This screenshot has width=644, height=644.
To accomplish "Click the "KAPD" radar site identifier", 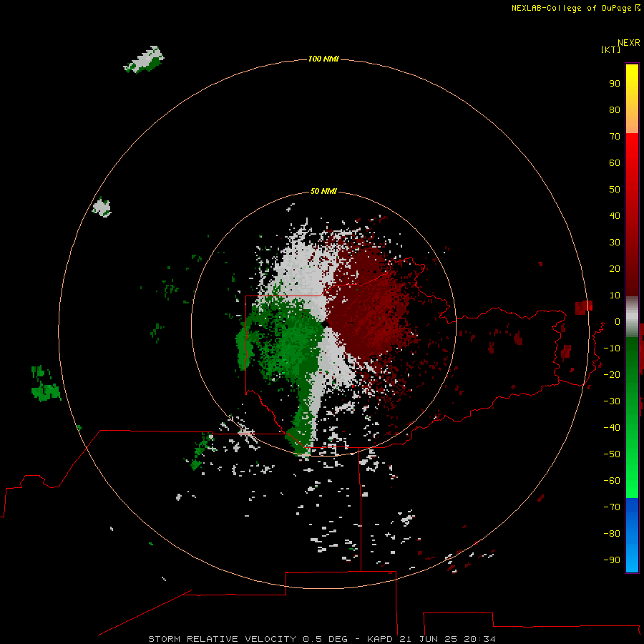I will click(x=379, y=639).
